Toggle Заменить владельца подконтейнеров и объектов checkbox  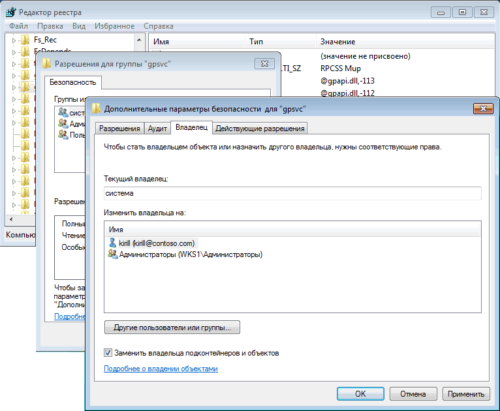tap(108, 353)
